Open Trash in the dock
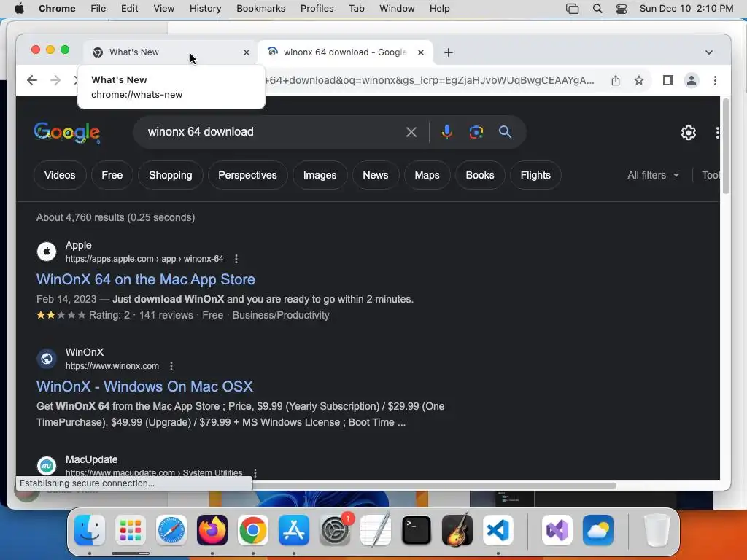747x560 pixels. (657, 531)
